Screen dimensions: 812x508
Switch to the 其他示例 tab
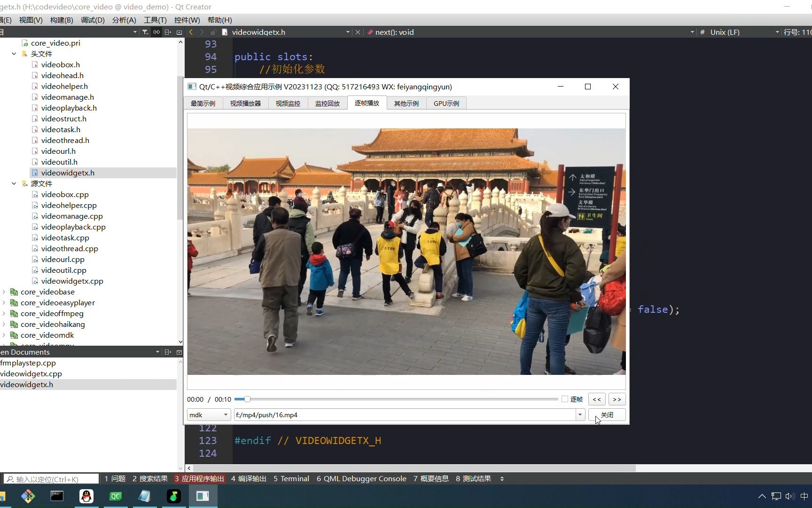(406, 103)
